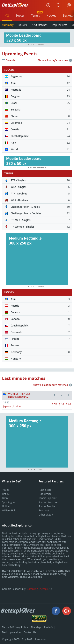74x644 pixels.
Task: Open Gambling Therapy link
Action: coord(37,589)
